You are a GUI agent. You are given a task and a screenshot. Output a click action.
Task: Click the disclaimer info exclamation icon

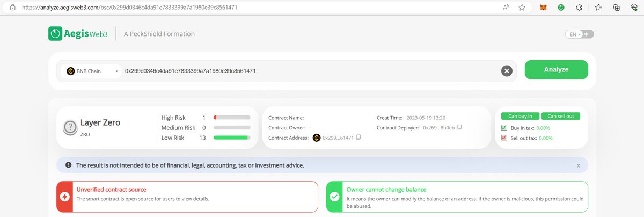tap(68, 165)
